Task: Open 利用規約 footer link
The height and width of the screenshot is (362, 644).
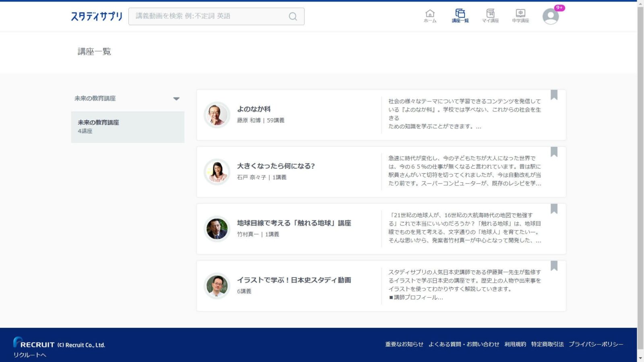Action: pos(515,344)
